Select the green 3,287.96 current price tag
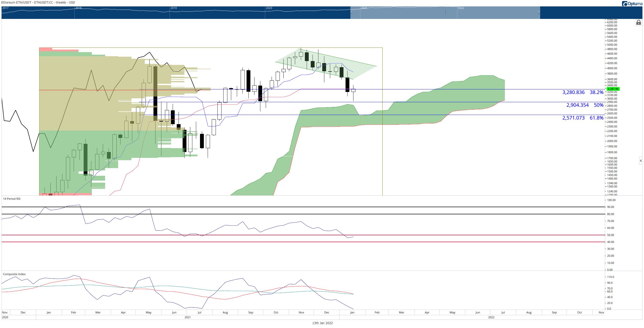This screenshot has width=644, height=328. (x=613, y=89)
